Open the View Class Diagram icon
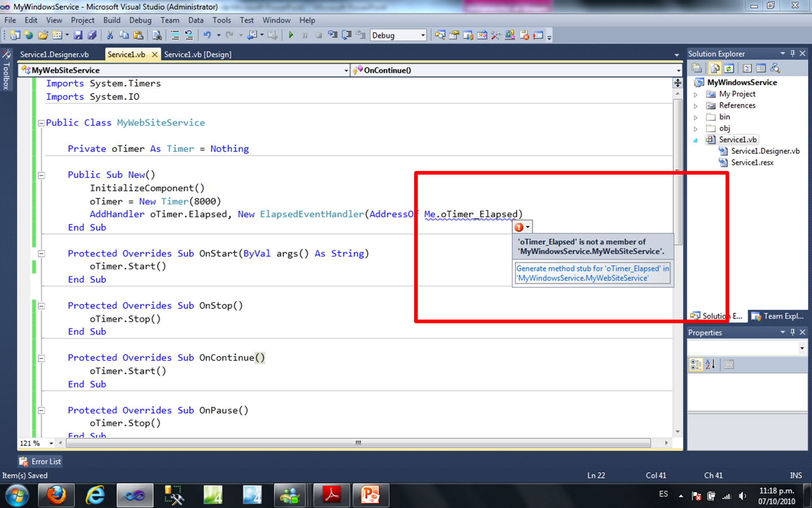This screenshot has width=812, height=508. (x=775, y=68)
